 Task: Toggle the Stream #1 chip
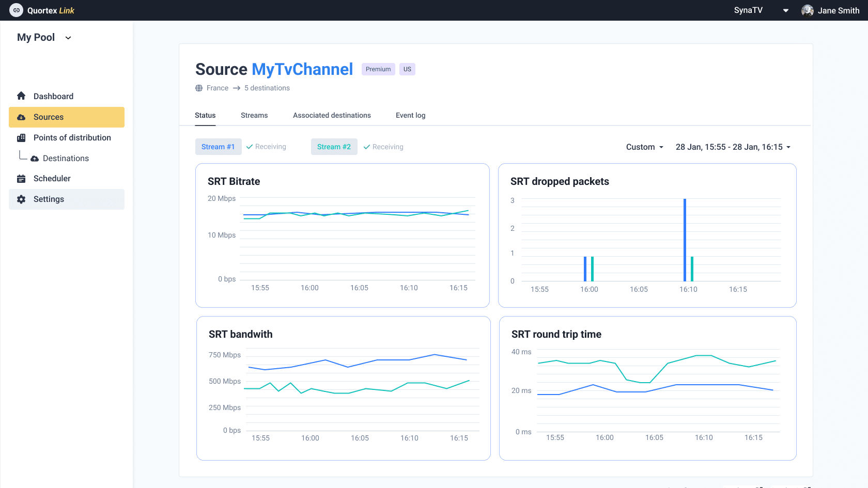tap(218, 147)
